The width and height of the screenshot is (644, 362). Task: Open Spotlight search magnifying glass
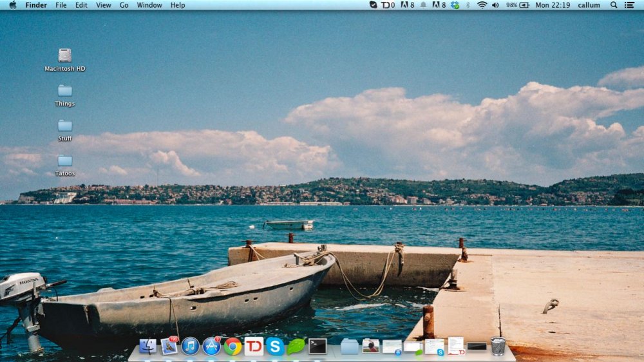pos(614,5)
